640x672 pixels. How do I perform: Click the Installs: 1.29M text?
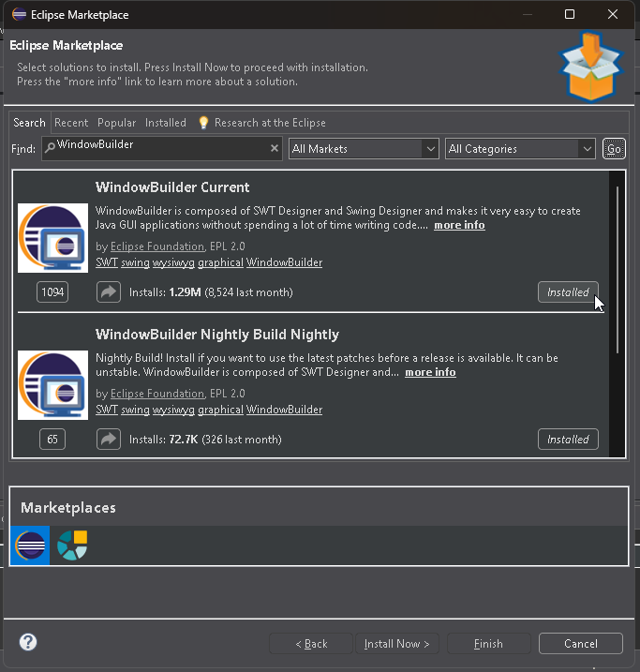[x=165, y=292]
